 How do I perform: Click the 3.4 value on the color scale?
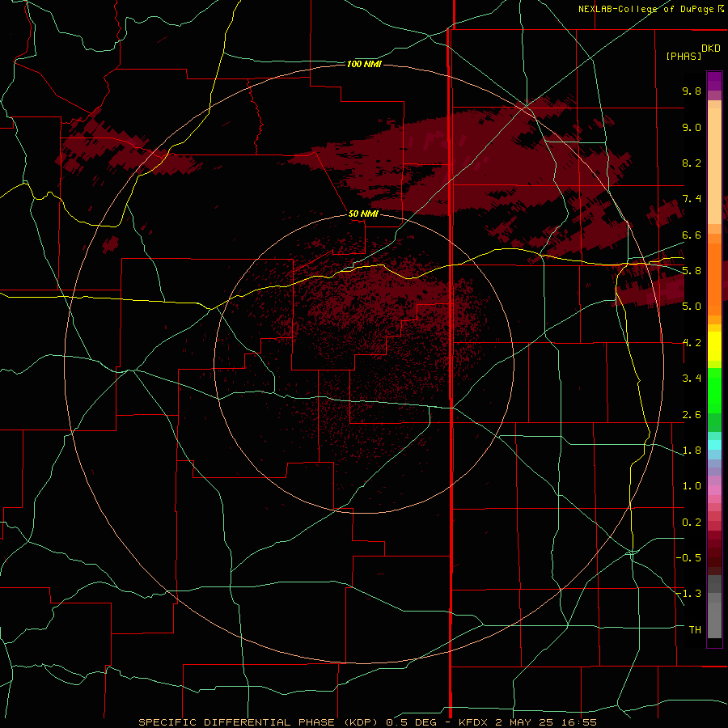tap(692, 379)
